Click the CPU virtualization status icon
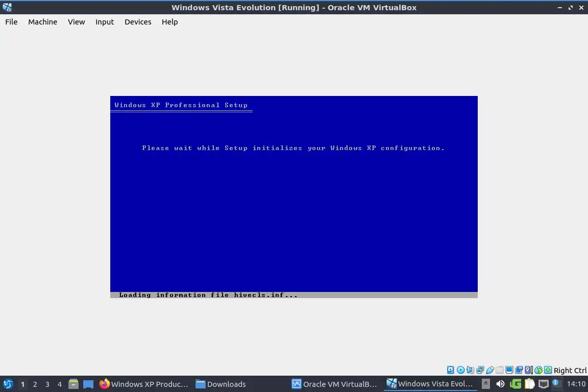This screenshot has height=392, width=588. 529,370
